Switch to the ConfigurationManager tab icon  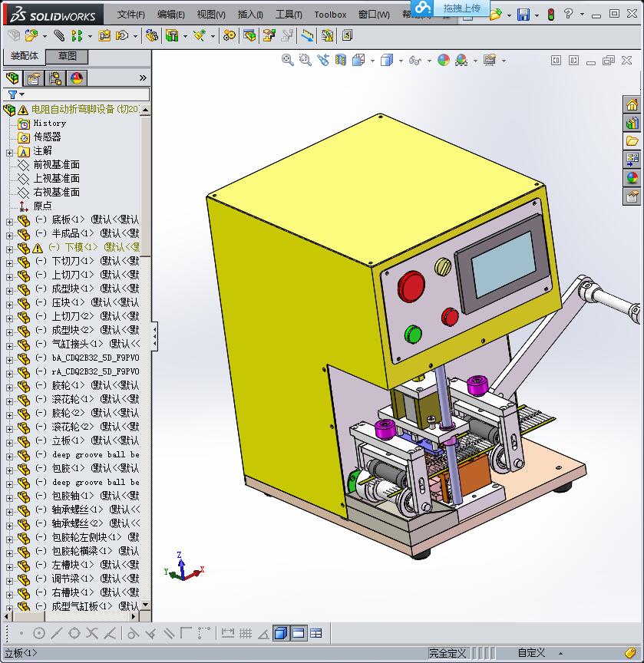pyautogui.click(x=54, y=78)
